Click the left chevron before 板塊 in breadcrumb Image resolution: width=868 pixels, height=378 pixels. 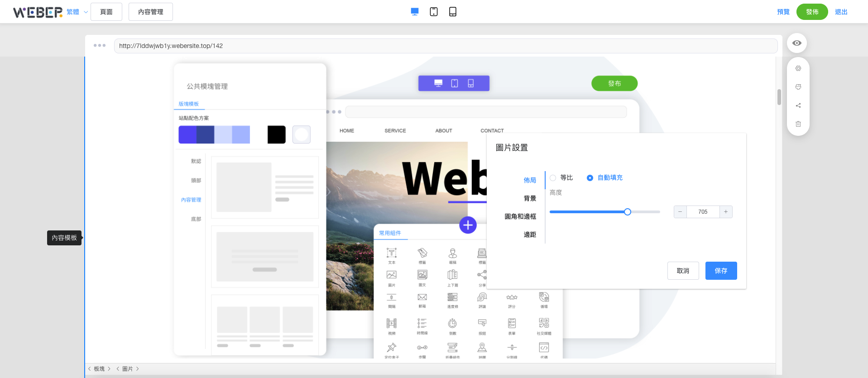(x=90, y=369)
